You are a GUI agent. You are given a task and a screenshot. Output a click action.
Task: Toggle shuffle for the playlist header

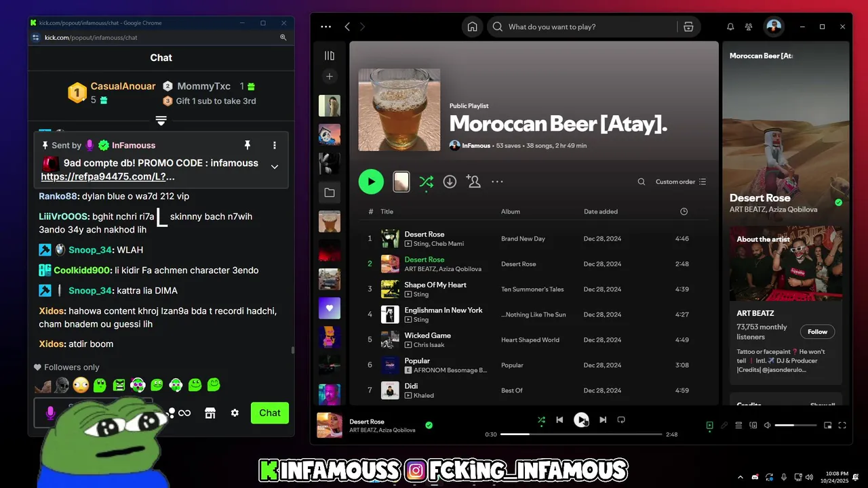pos(426,182)
